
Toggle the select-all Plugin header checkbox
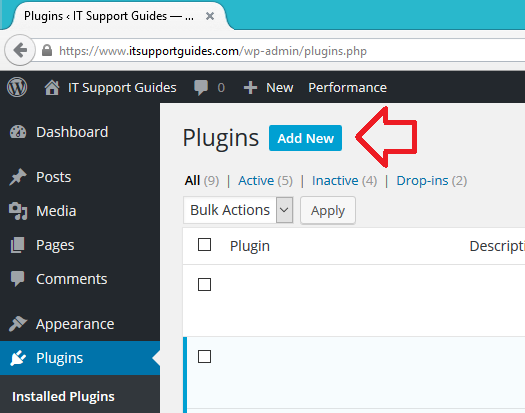point(204,245)
